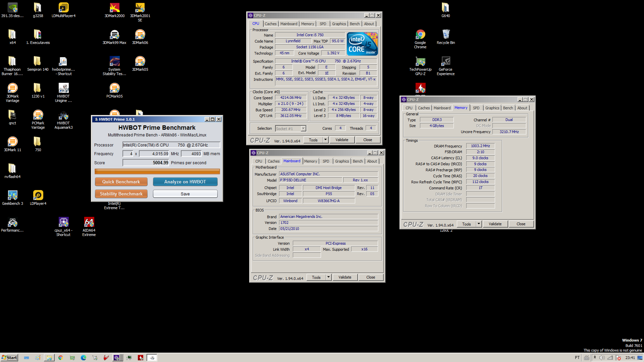Click the volume icon in system tray
644x362 pixels.
(x=602, y=358)
